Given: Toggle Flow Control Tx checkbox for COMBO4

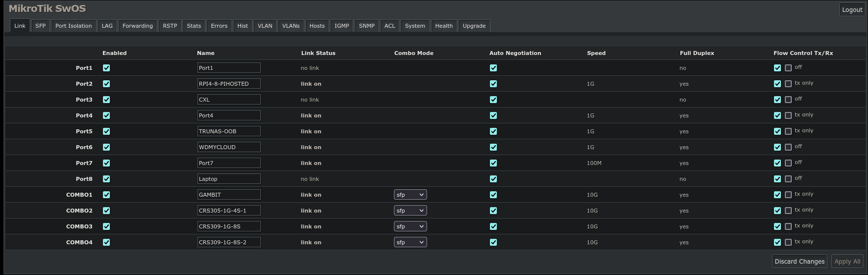Looking at the screenshot, I should pyautogui.click(x=777, y=242).
